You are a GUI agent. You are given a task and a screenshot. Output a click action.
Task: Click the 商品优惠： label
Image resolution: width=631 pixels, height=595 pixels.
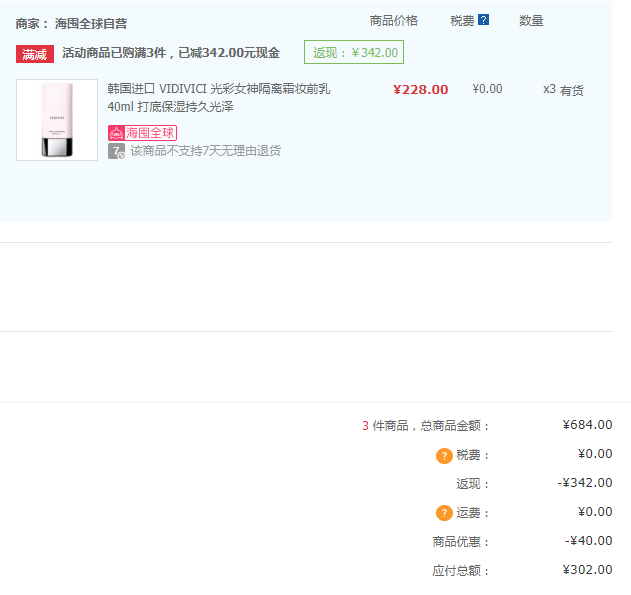461,541
